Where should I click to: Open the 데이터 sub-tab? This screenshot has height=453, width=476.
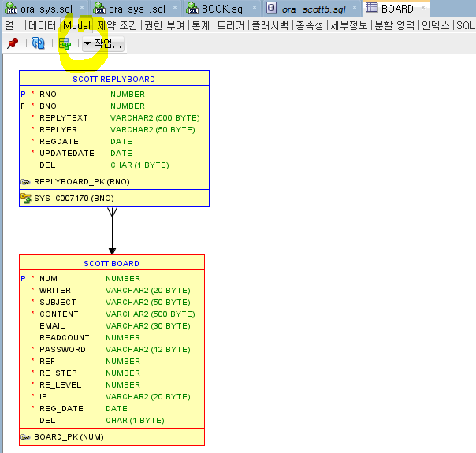43,25
